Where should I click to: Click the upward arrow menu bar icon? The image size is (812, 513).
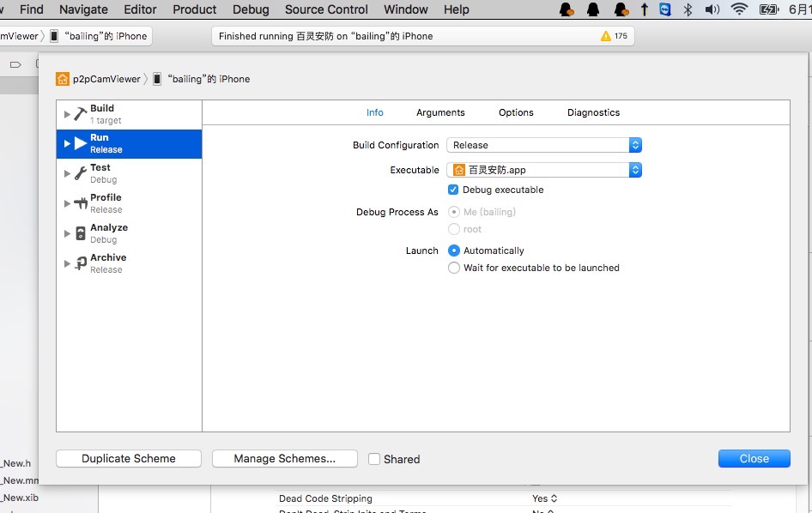pos(645,9)
